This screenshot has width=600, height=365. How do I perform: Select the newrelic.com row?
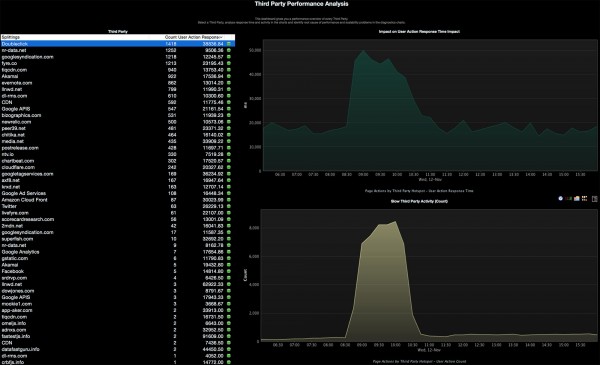pos(117,122)
